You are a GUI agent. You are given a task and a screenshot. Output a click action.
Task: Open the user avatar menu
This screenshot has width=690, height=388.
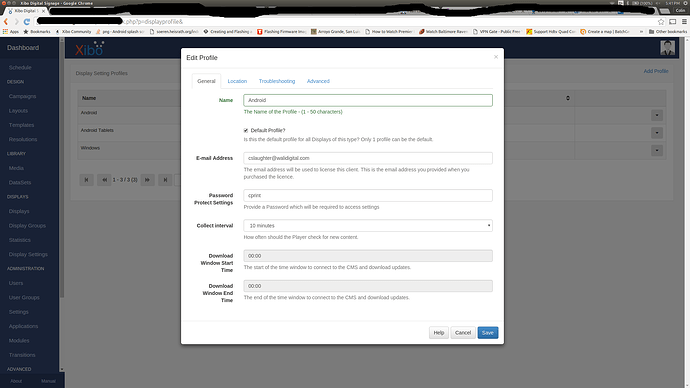(667, 48)
